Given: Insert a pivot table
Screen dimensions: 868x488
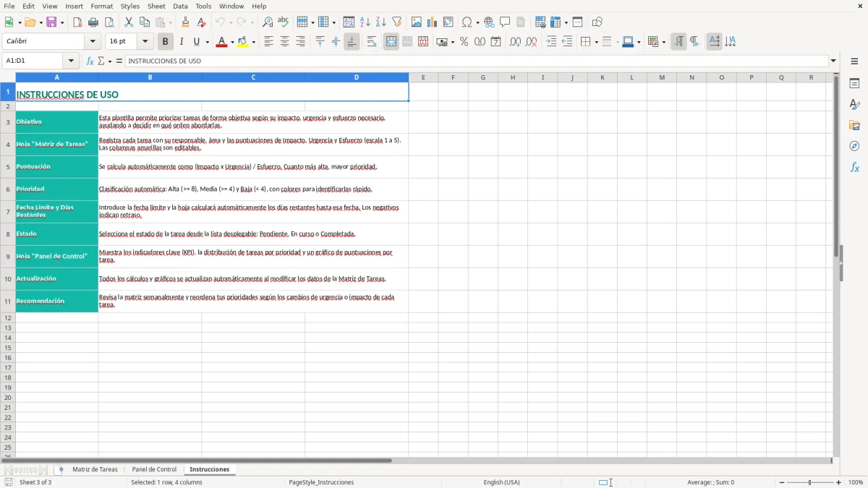Looking at the screenshot, I should [448, 22].
